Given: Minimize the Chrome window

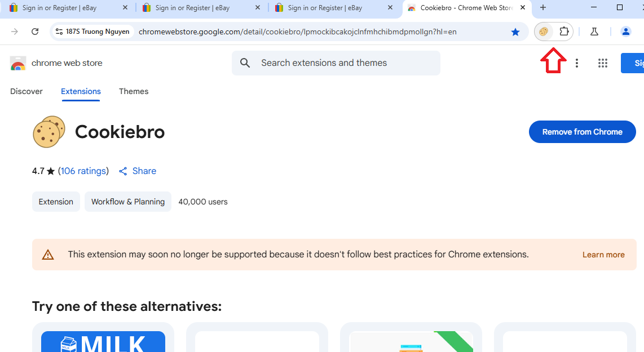Looking at the screenshot, I should 594,7.
